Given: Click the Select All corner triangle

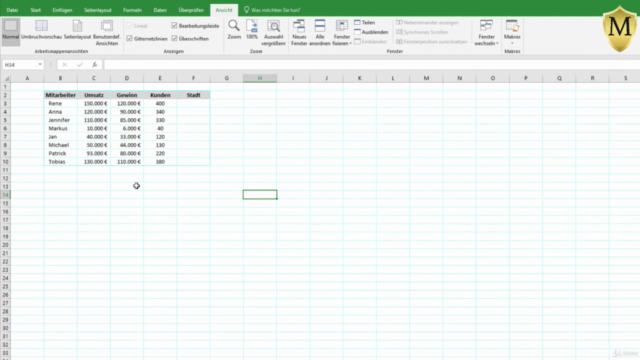Looking at the screenshot, I should pos(6,78).
